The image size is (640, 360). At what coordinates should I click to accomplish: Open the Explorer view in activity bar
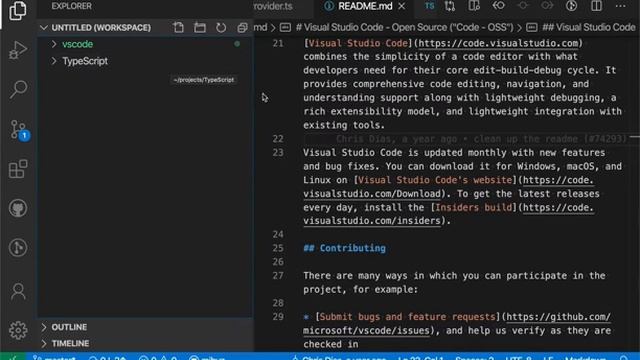(x=18, y=11)
